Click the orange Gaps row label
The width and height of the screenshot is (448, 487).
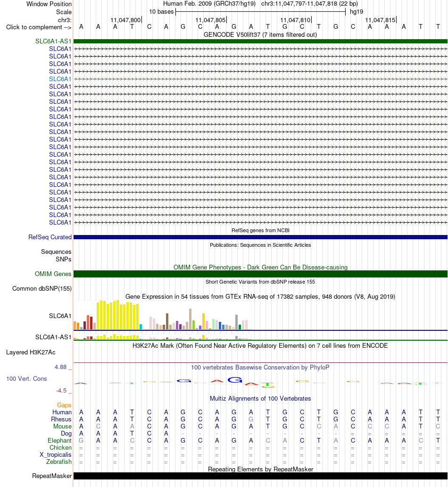(x=64, y=405)
